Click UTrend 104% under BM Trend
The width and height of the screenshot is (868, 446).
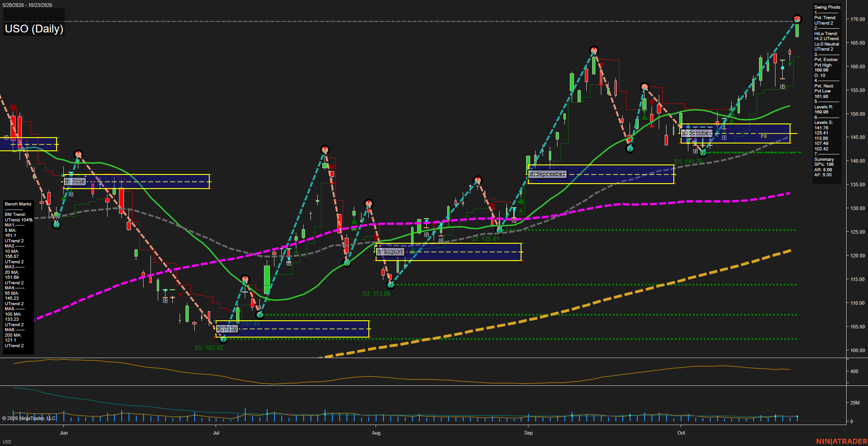click(x=19, y=220)
